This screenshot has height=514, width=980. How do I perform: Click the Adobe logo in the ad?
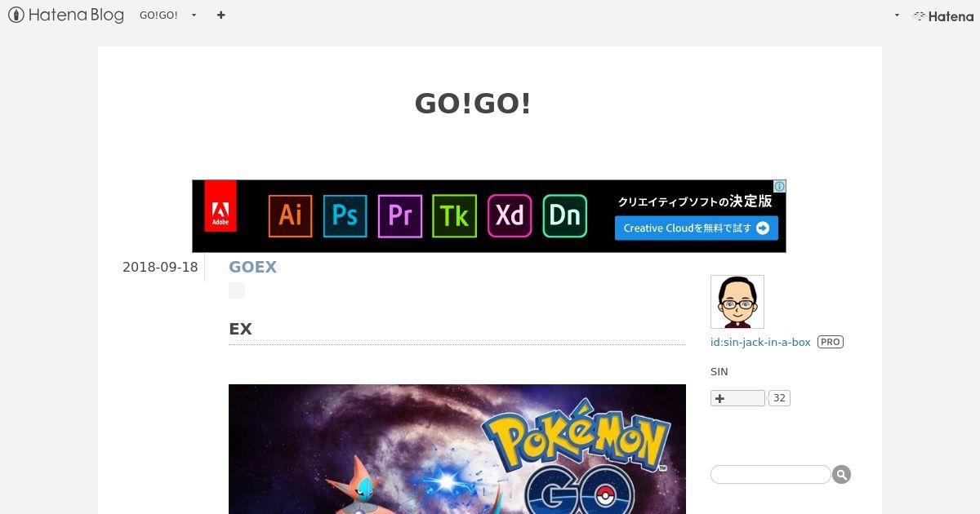220,206
